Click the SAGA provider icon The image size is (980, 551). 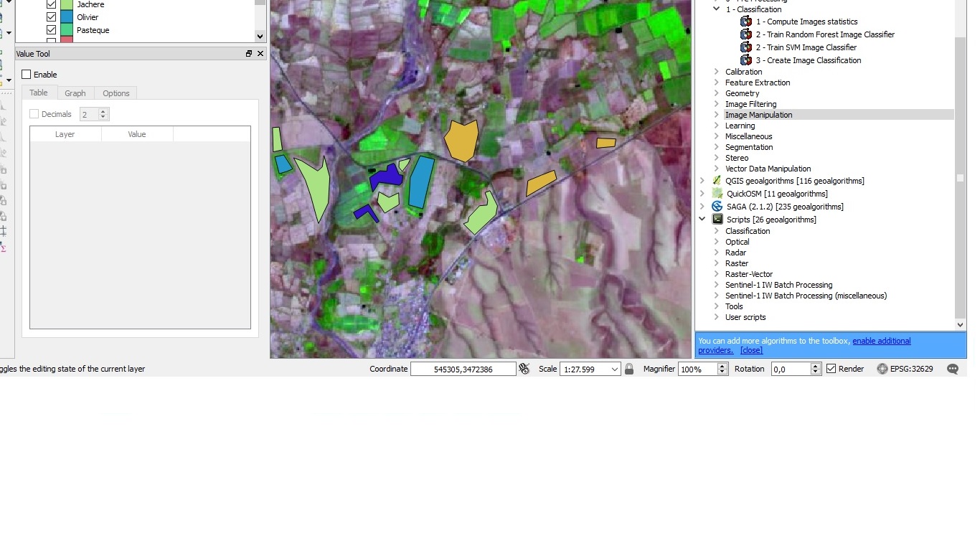tap(717, 207)
